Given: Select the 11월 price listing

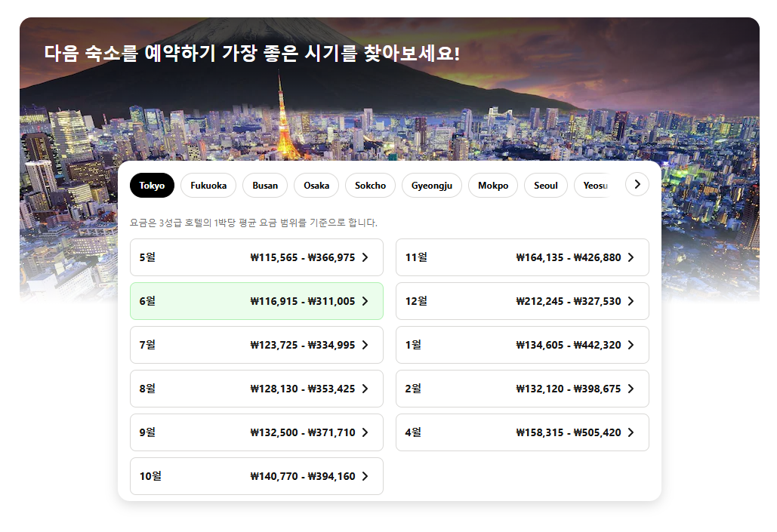Looking at the screenshot, I should tap(523, 257).
